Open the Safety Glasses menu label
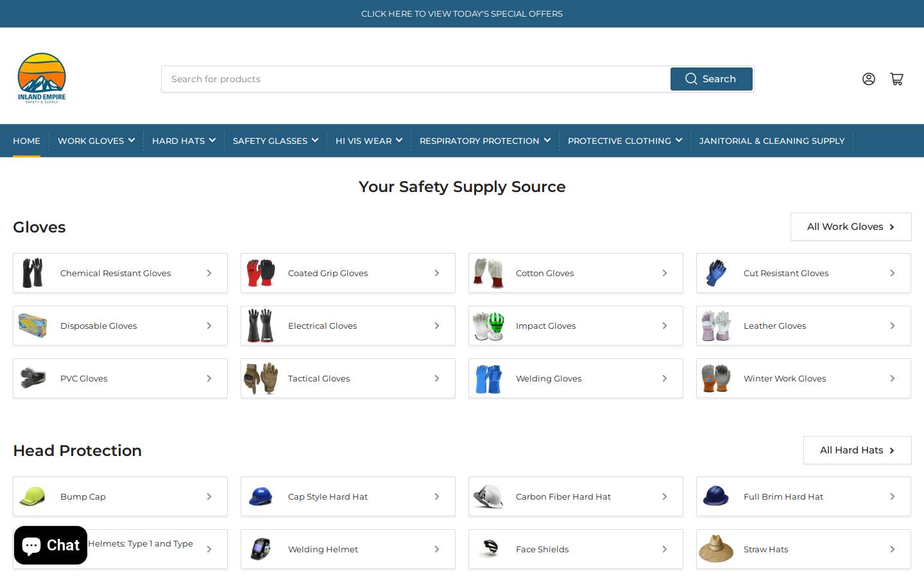The height and width of the screenshot is (578, 924). click(x=270, y=141)
